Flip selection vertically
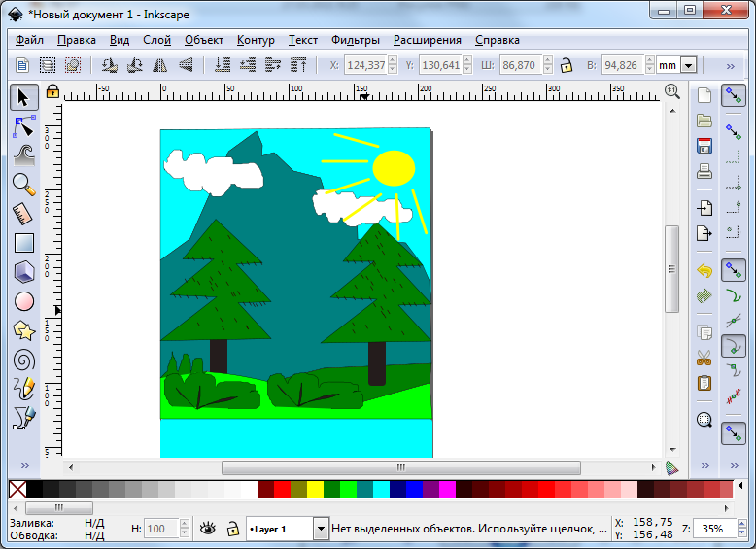756x549 pixels. (186, 65)
